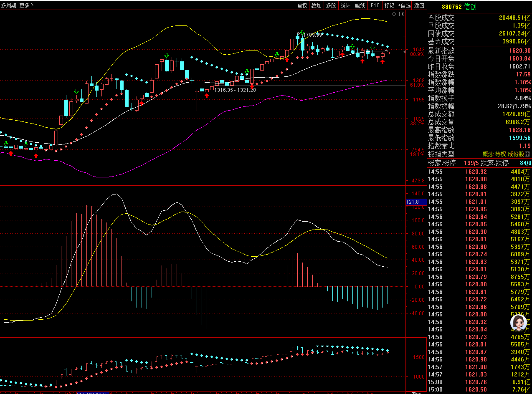Select the tick row priced 1621.01

click(479, 202)
